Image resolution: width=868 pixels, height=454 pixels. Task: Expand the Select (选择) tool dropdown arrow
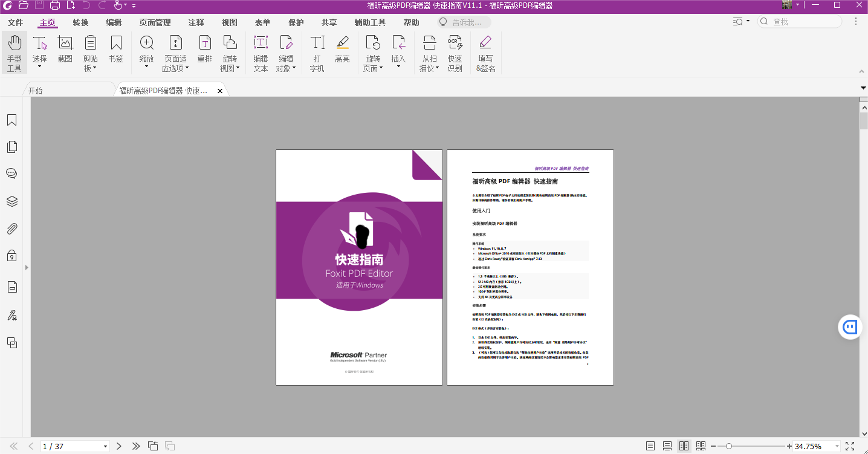coord(40,66)
